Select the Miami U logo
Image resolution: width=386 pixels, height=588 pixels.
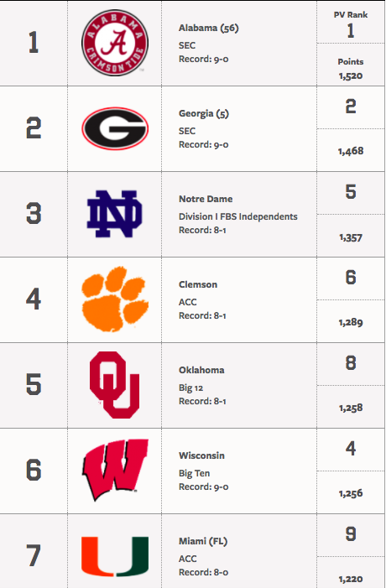click(x=115, y=556)
